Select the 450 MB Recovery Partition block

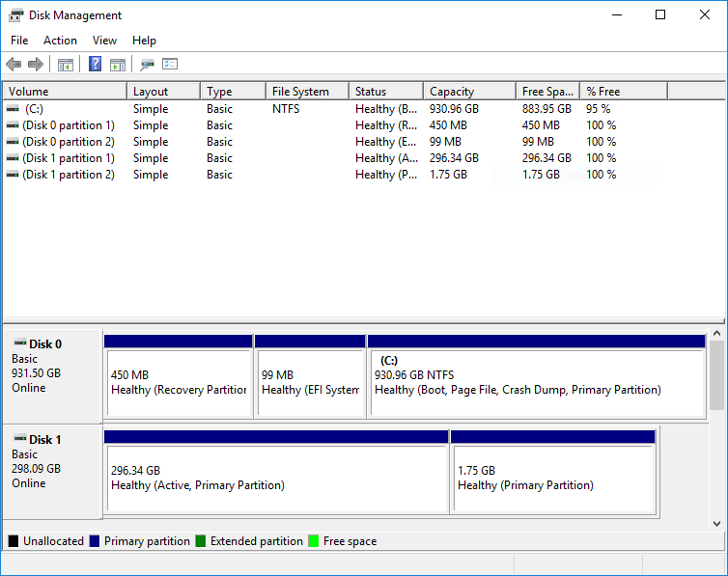[x=179, y=376]
